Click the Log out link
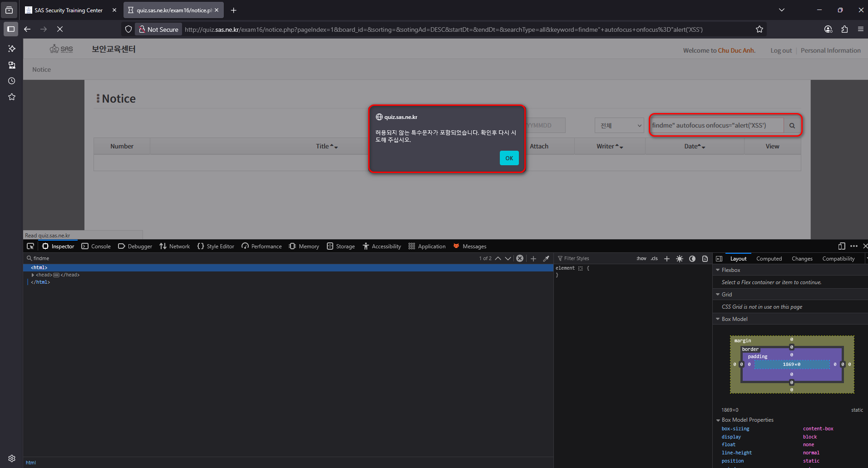The width and height of the screenshot is (868, 468). [x=781, y=50]
